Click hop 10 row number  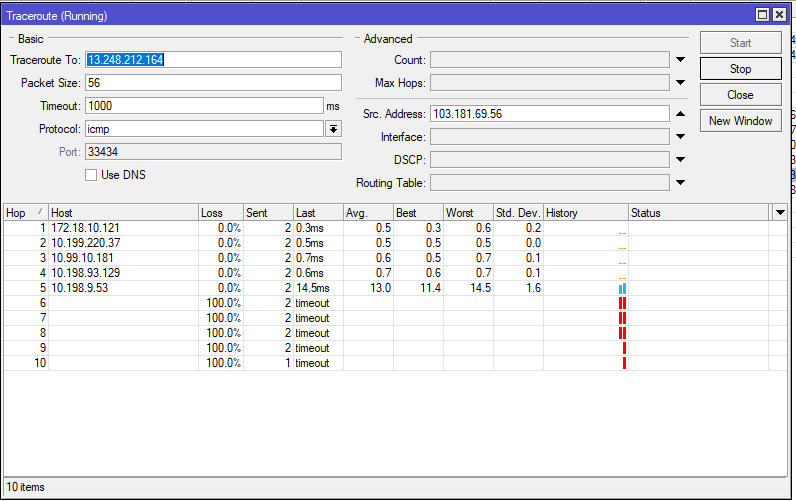pyautogui.click(x=40, y=363)
